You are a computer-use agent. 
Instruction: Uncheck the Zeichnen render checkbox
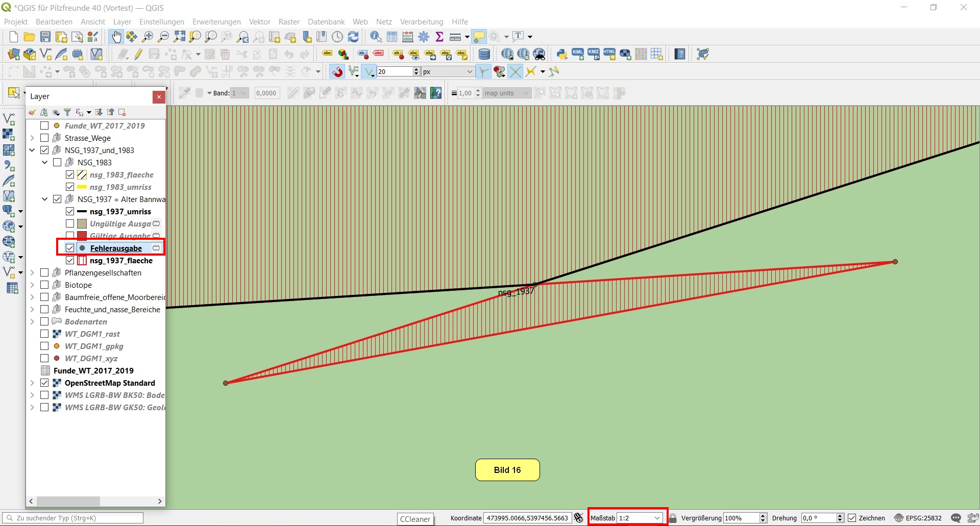coord(852,518)
